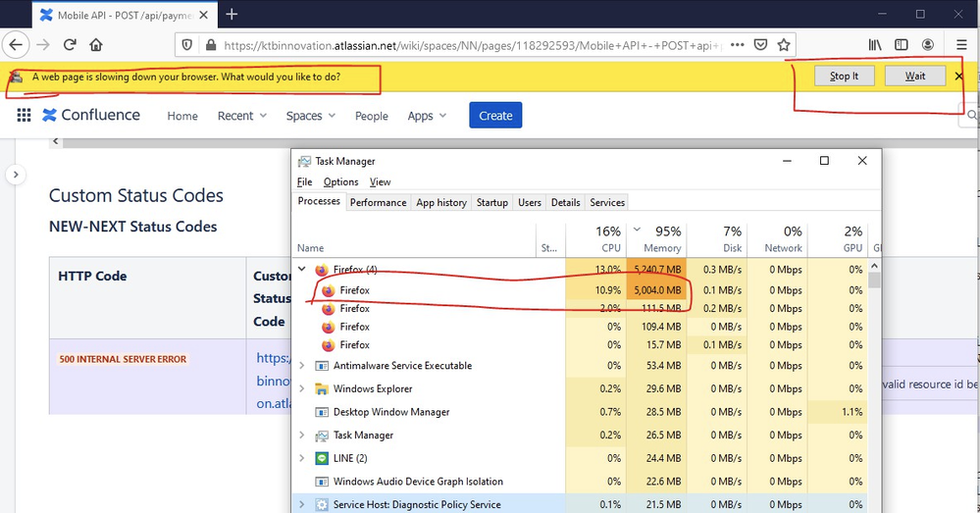Bookmark this page with star icon

[784, 45]
